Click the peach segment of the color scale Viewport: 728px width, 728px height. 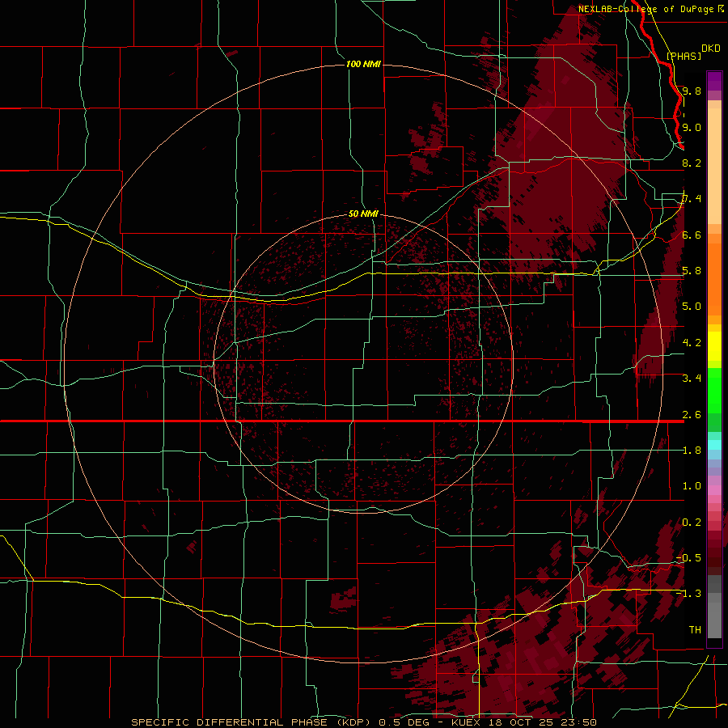pos(714,166)
